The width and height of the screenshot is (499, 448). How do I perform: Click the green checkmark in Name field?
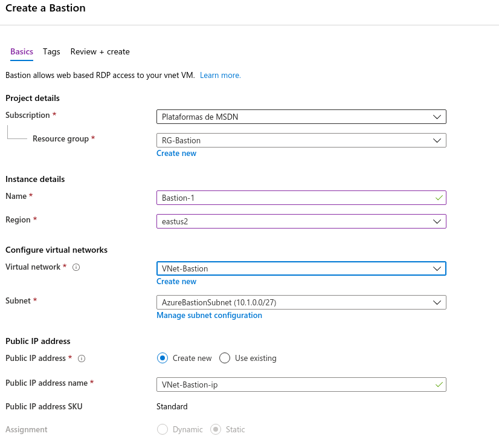(x=437, y=197)
